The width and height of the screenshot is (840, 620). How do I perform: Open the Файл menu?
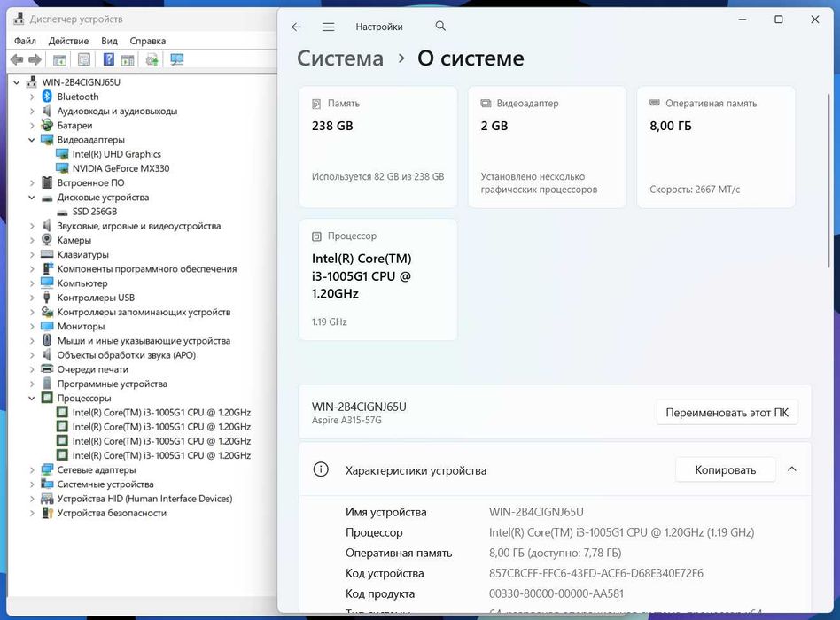25,41
